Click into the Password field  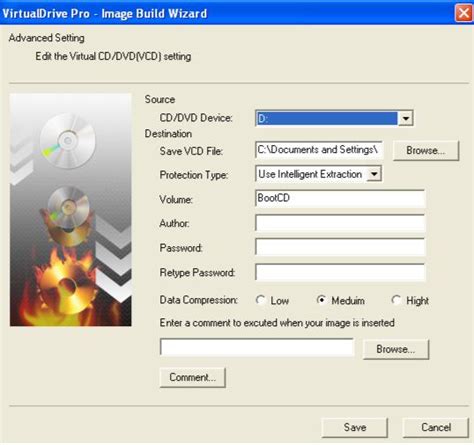(340, 247)
